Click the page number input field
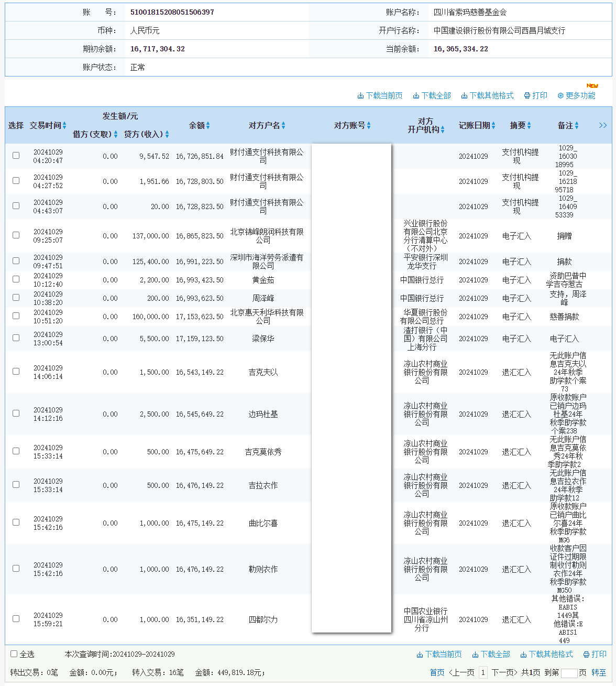This screenshot has height=686, width=616. point(569,673)
